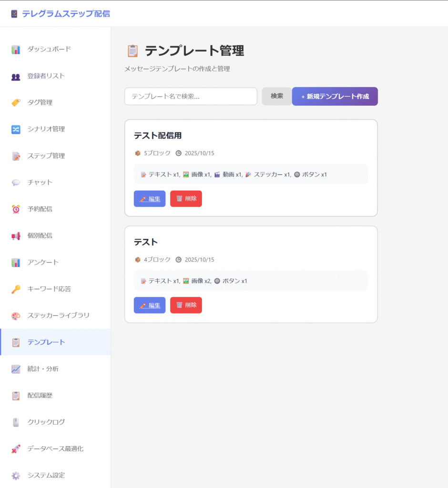
Task: Click the sticker library palette icon
Action: [16, 315]
